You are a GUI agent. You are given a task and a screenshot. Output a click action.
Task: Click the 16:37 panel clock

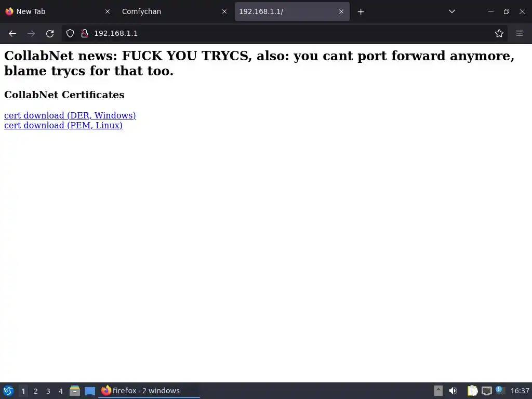[x=520, y=391]
